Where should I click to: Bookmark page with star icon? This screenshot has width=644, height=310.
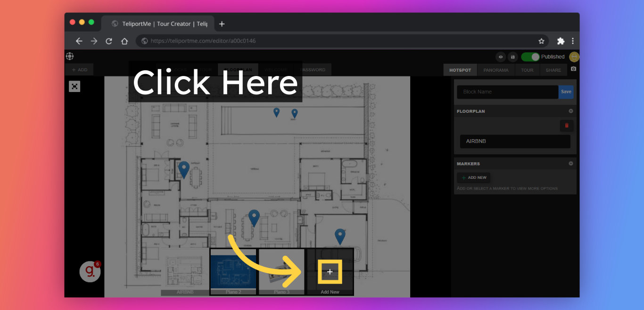(542, 41)
